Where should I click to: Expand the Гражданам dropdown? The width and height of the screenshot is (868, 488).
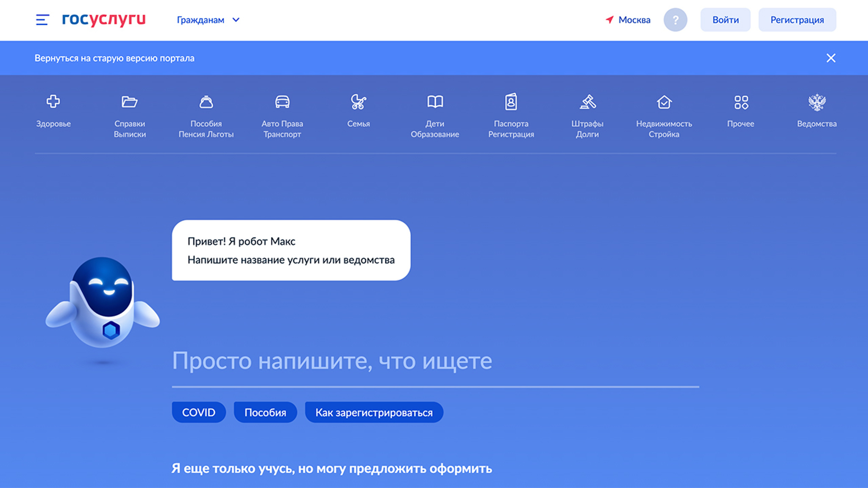(208, 20)
